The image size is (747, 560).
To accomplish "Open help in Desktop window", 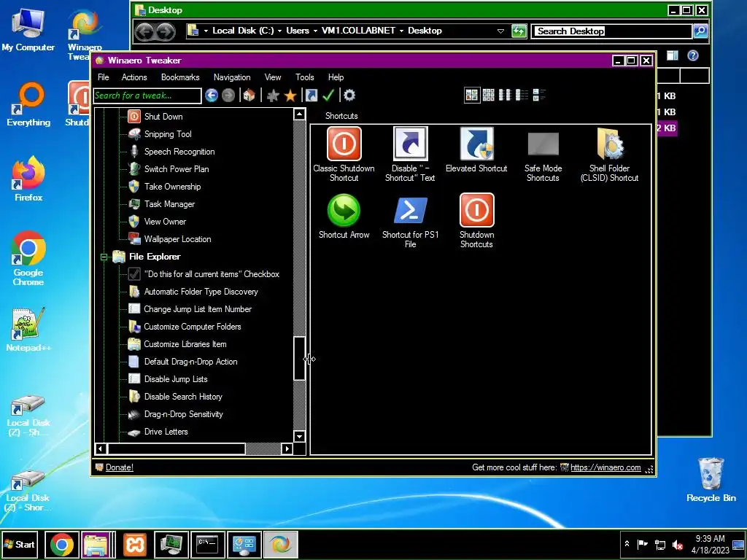I will (693, 55).
